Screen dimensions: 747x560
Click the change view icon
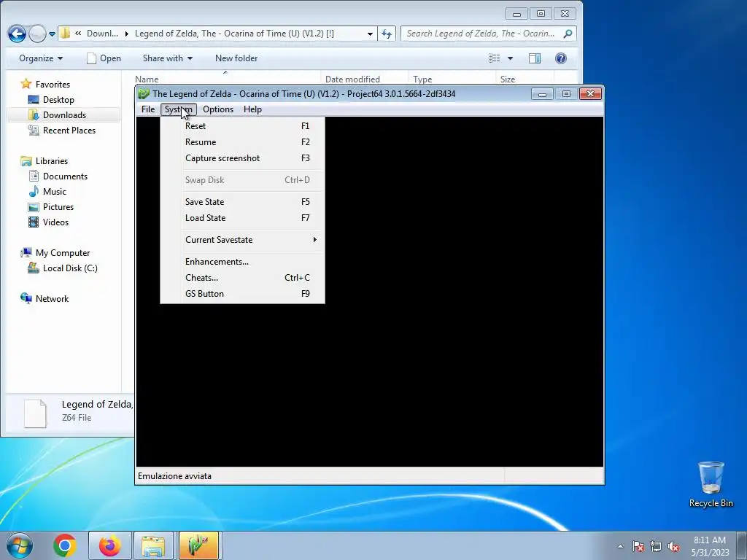click(x=495, y=58)
